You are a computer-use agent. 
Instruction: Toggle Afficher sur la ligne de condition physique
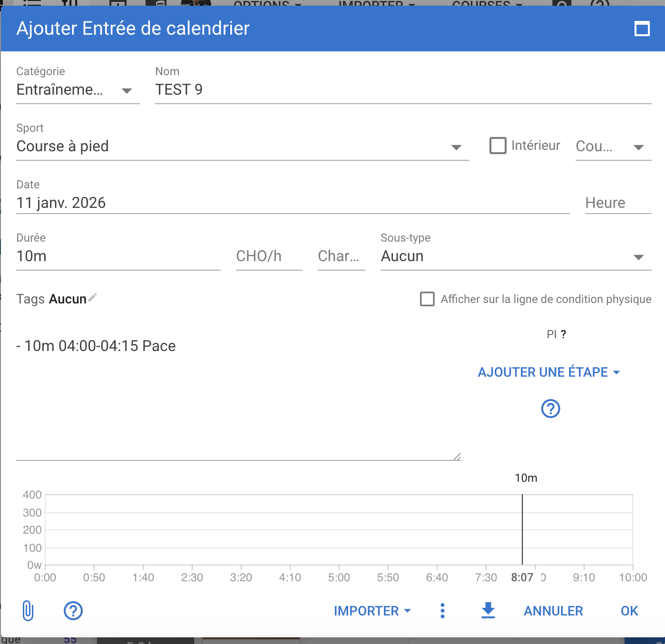coord(427,299)
